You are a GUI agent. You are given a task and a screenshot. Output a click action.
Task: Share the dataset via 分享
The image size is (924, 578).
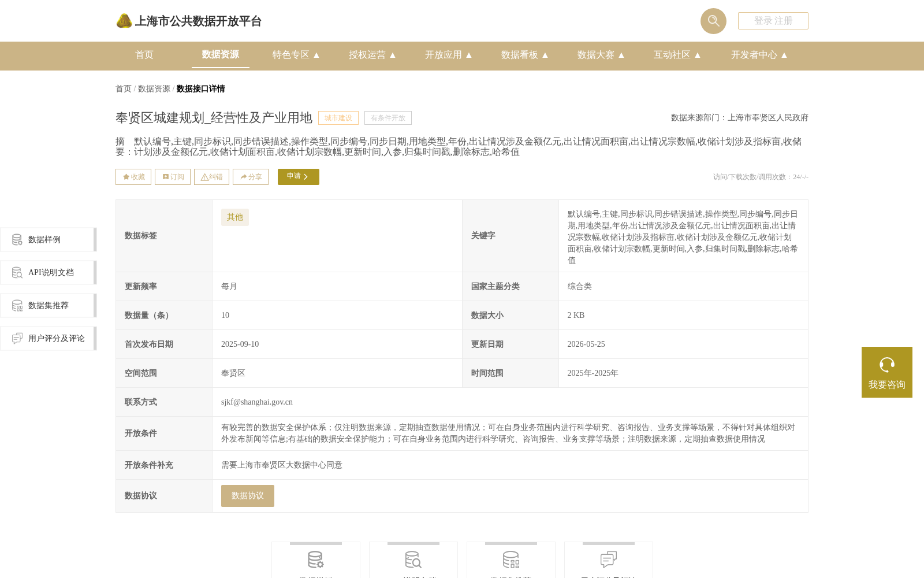(x=251, y=177)
